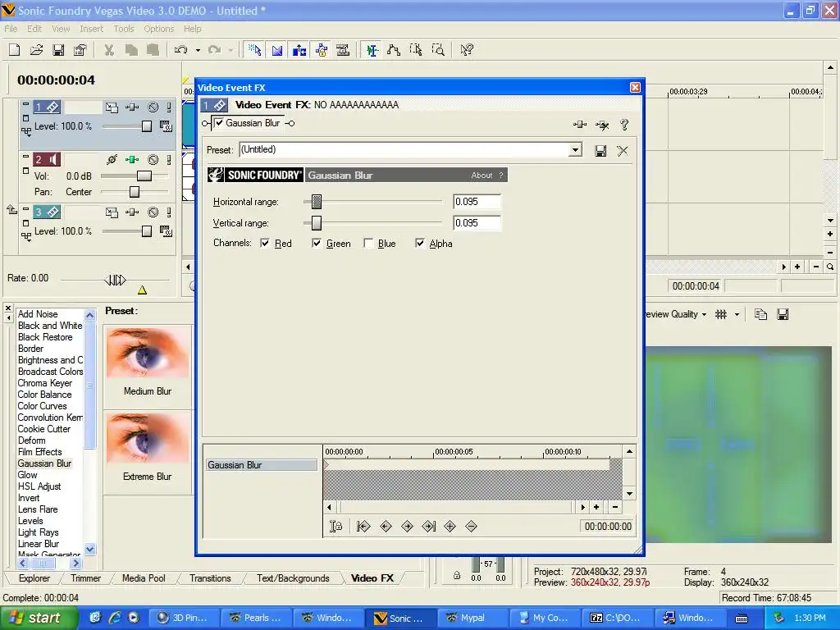Open the File menu
Viewport: 840px width, 630px height.
11,29
